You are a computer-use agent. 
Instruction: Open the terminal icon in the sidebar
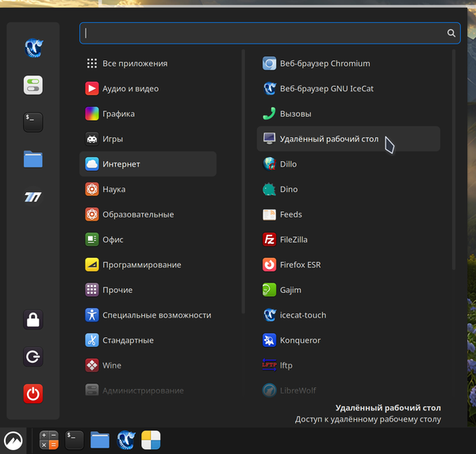click(x=33, y=121)
